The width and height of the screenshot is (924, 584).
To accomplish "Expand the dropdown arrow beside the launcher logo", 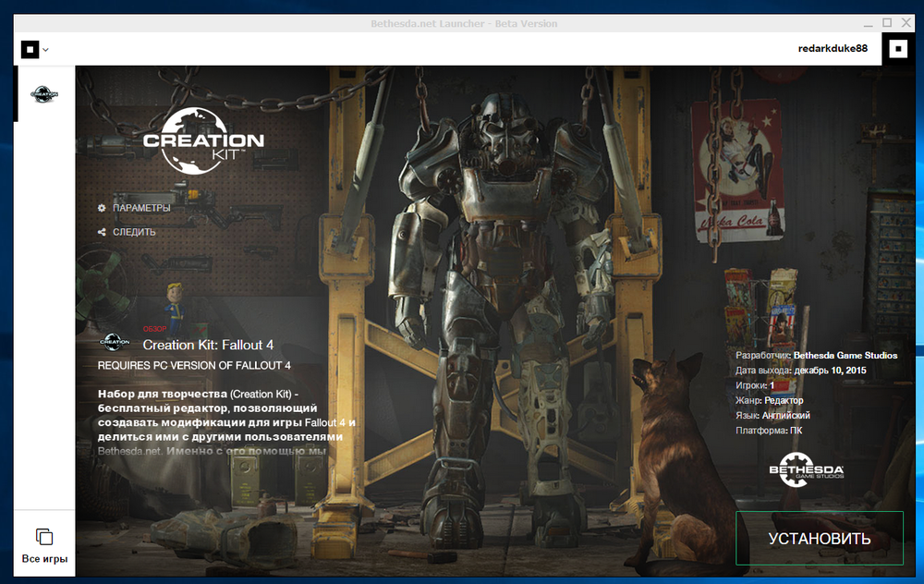I will point(45,50).
